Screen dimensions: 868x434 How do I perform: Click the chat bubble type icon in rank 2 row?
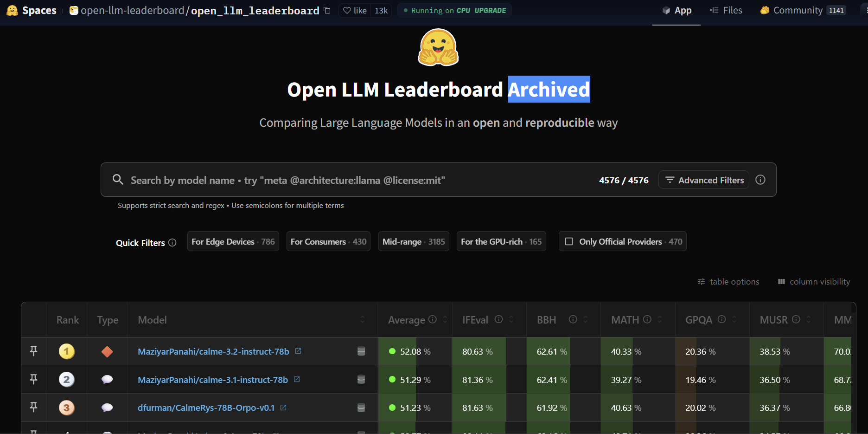click(x=107, y=380)
